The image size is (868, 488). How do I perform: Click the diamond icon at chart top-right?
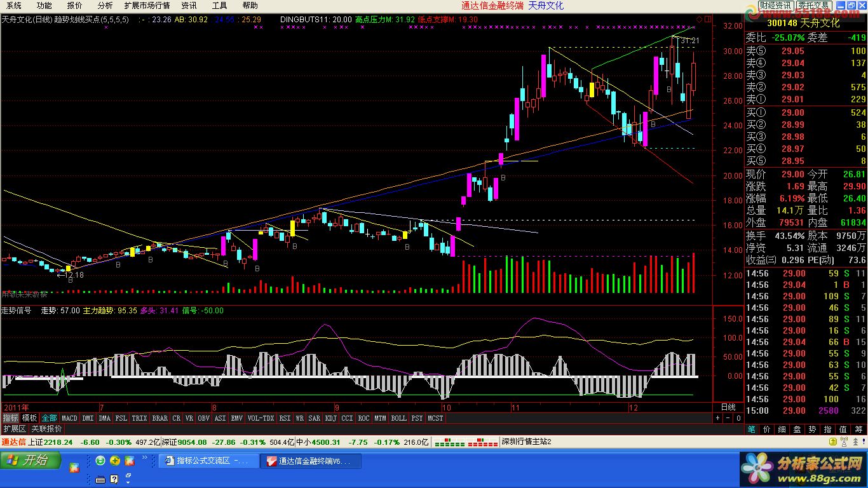[x=699, y=19]
